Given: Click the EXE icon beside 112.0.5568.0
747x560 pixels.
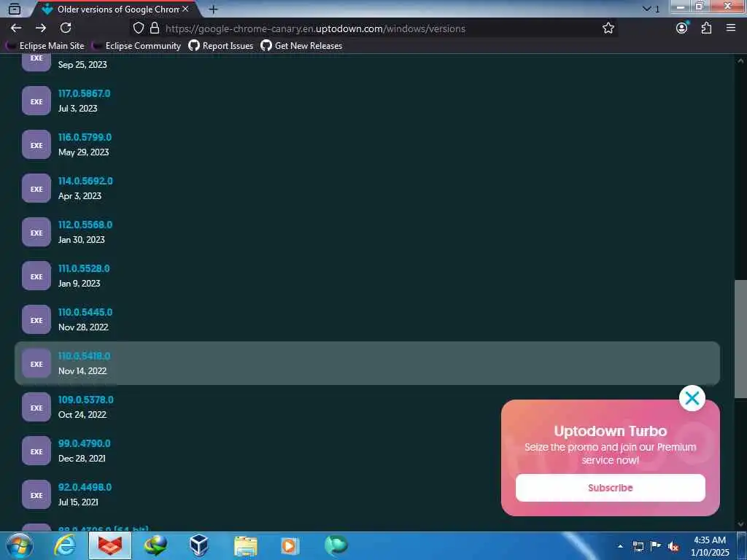Looking at the screenshot, I should pos(36,233).
